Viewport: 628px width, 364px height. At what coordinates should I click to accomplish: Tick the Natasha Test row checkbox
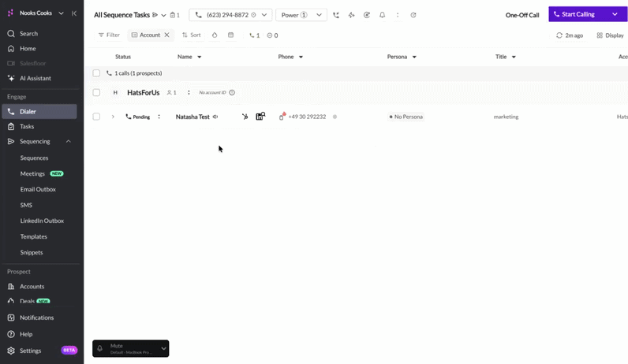(96, 117)
